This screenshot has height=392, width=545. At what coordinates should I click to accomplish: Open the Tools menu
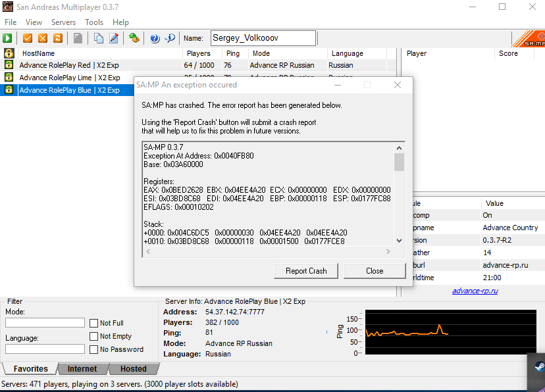click(x=94, y=22)
